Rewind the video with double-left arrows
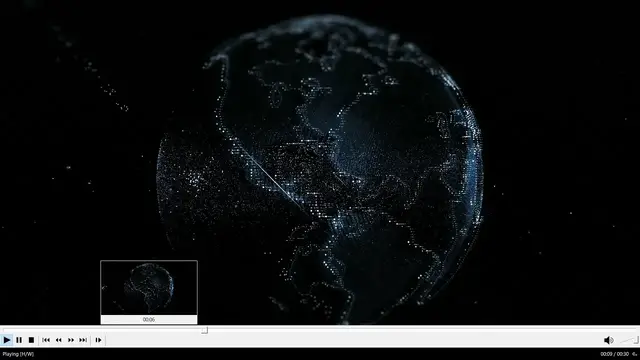This screenshot has width=640, height=360. 59,340
